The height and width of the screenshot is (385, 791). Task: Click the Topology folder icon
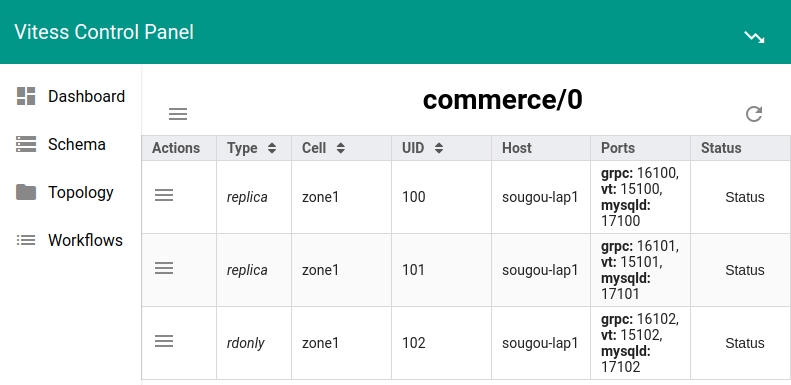pos(26,192)
